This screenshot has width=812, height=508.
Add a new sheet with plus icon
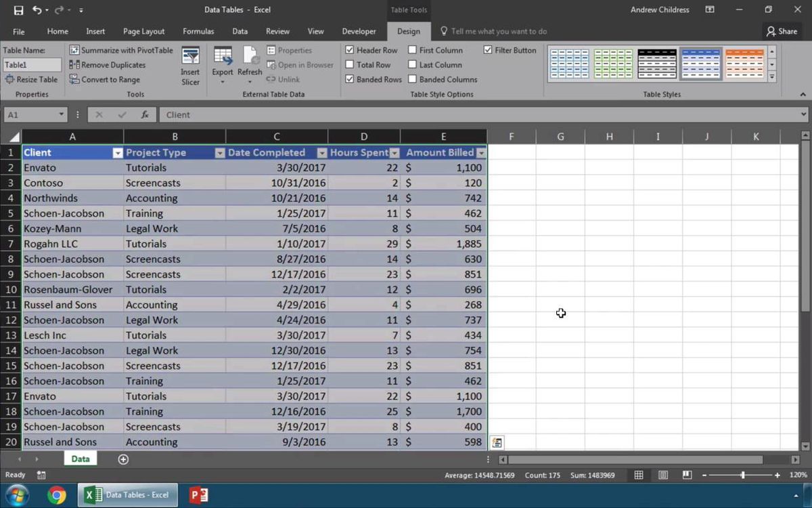point(123,459)
